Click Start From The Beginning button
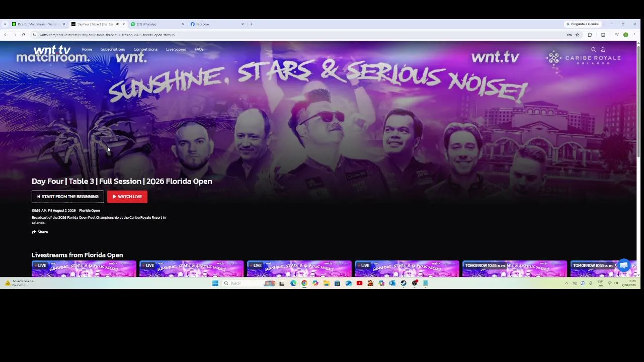 pyautogui.click(x=68, y=197)
